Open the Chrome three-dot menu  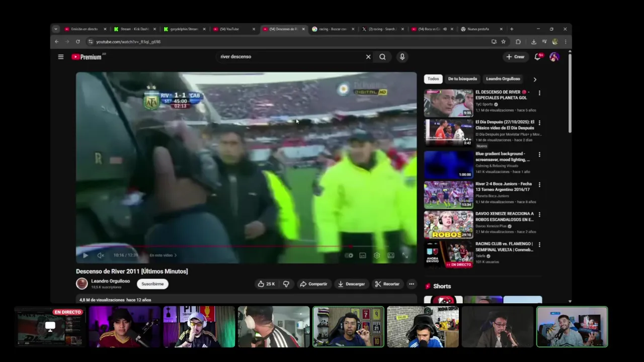click(566, 42)
